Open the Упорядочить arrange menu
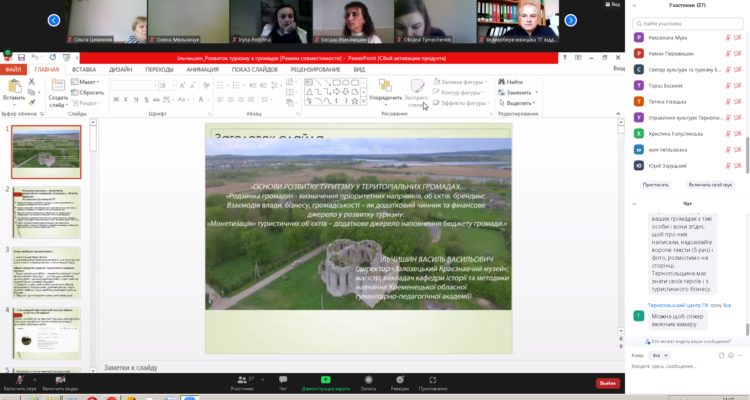 coord(386,92)
